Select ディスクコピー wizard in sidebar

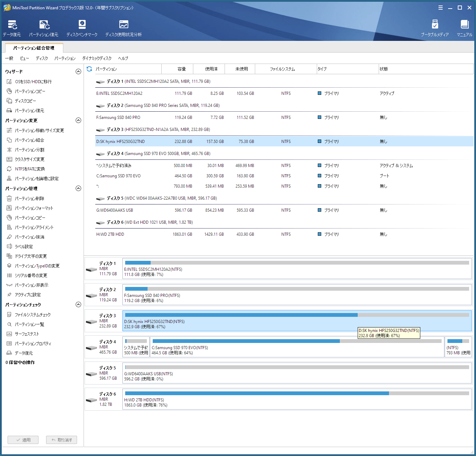pyautogui.click(x=21, y=101)
